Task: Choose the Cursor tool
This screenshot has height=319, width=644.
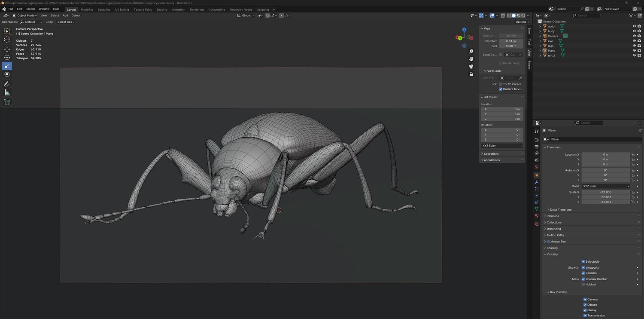Action: [x=7, y=40]
